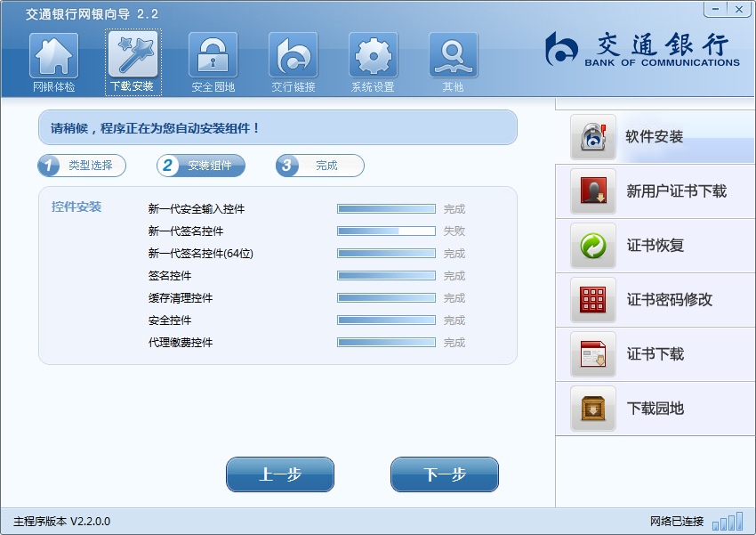Image resolution: width=756 pixels, height=535 pixels.
Task: Click the 缓存清理控件 progress bar
Action: 386,297
